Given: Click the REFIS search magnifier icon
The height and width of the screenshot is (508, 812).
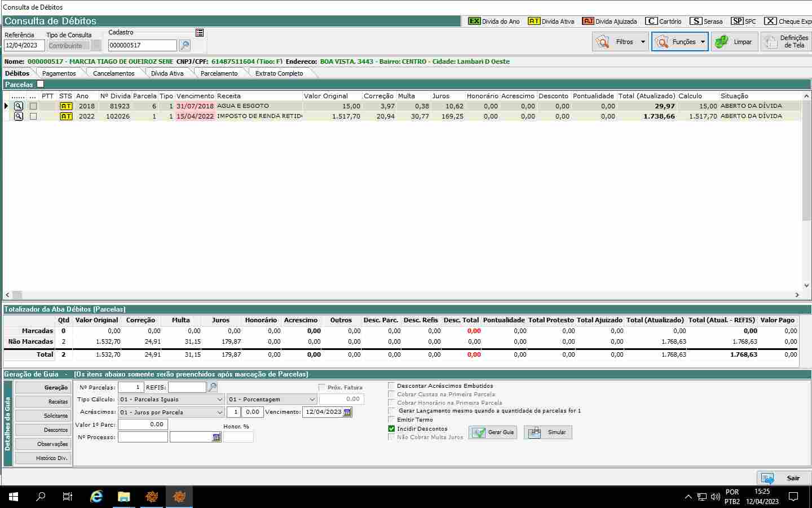Looking at the screenshot, I should (213, 387).
